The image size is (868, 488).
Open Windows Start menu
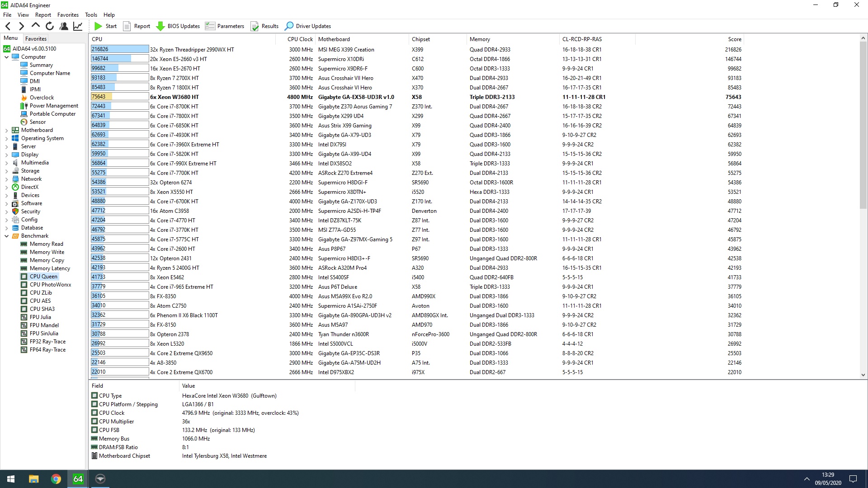click(11, 479)
